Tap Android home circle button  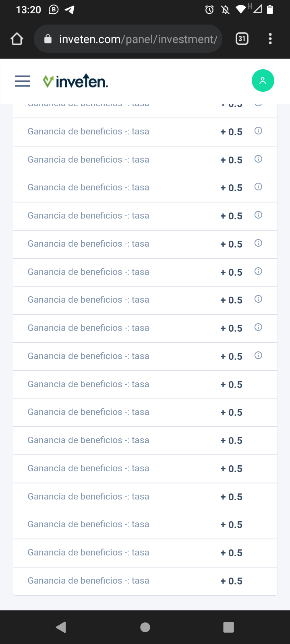click(145, 627)
